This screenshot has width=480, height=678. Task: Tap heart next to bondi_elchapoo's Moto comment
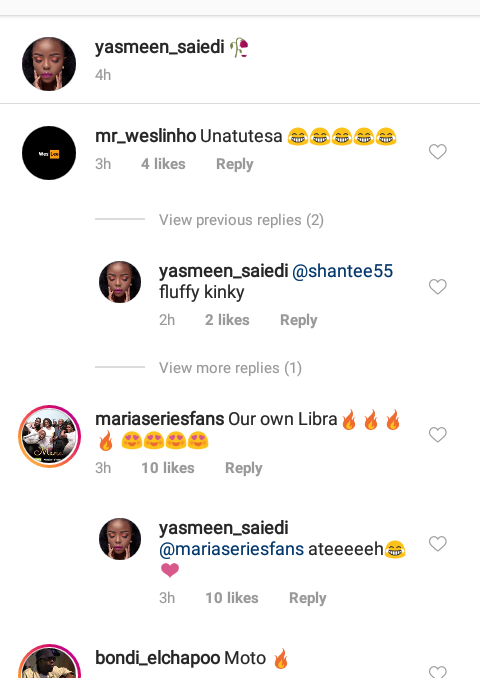437,672
